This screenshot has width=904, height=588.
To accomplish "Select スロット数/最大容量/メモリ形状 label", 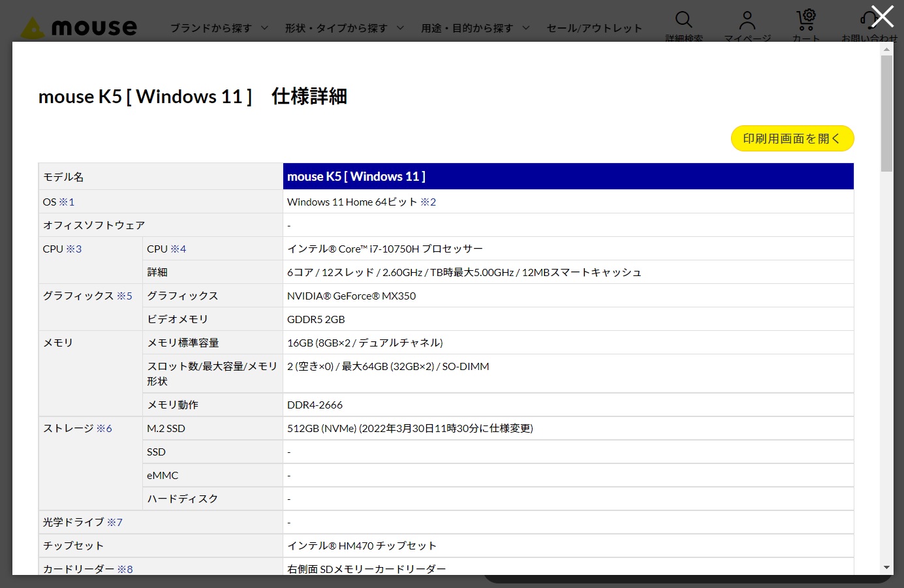I will click(x=212, y=373).
